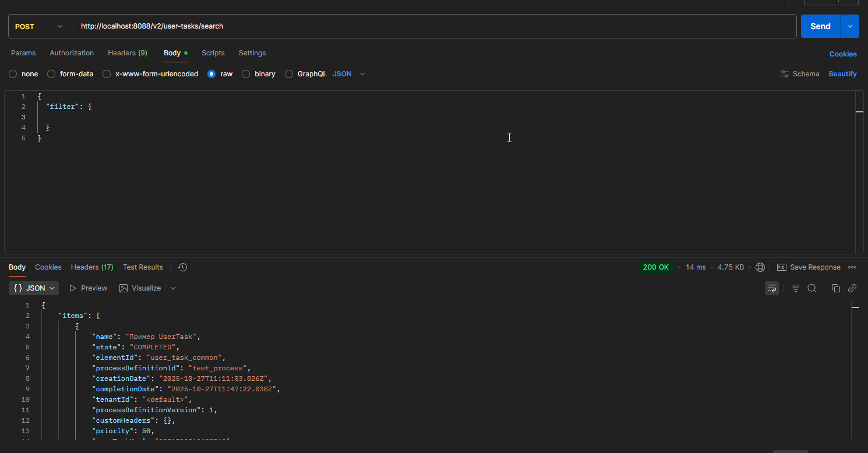Click the globe network info icon
Screen dimensions: 868x453
pyautogui.click(x=760, y=267)
